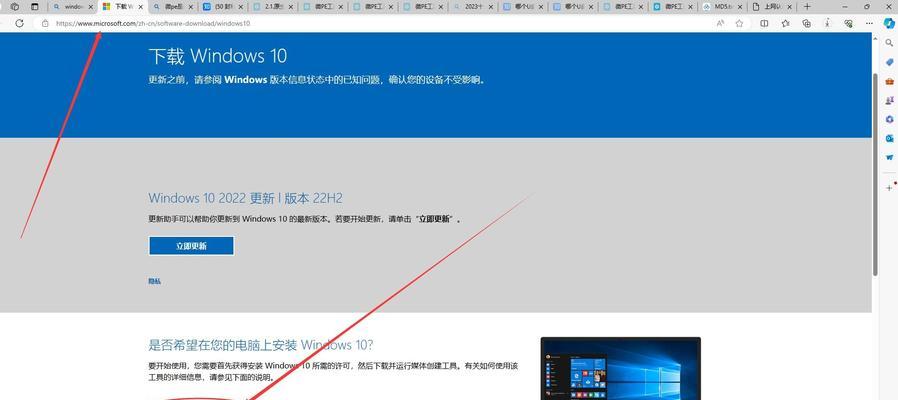Open the sidebar Shopping tag icon
Screen dimensions: 898x400
click(x=889, y=62)
